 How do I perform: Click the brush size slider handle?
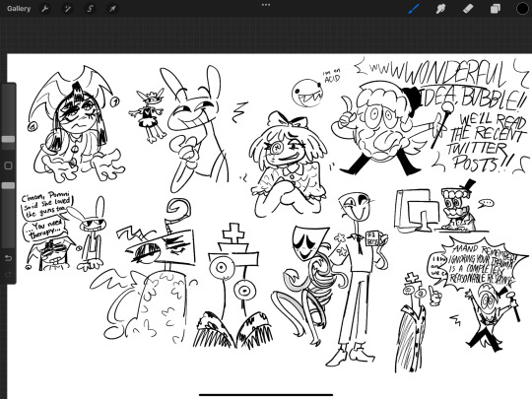click(x=8, y=139)
